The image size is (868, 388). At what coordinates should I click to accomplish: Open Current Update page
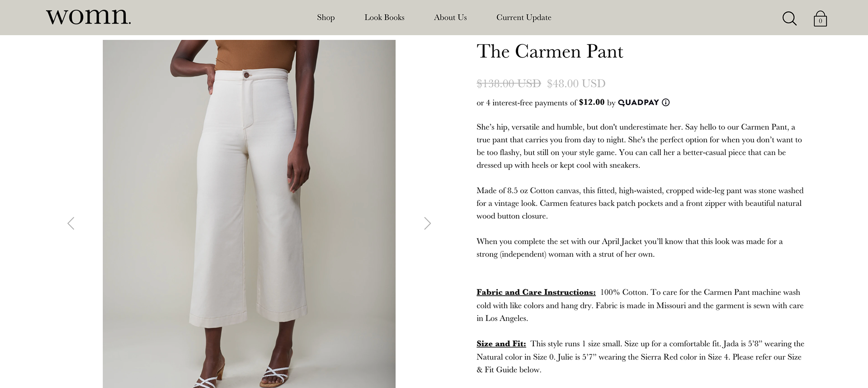tap(524, 17)
